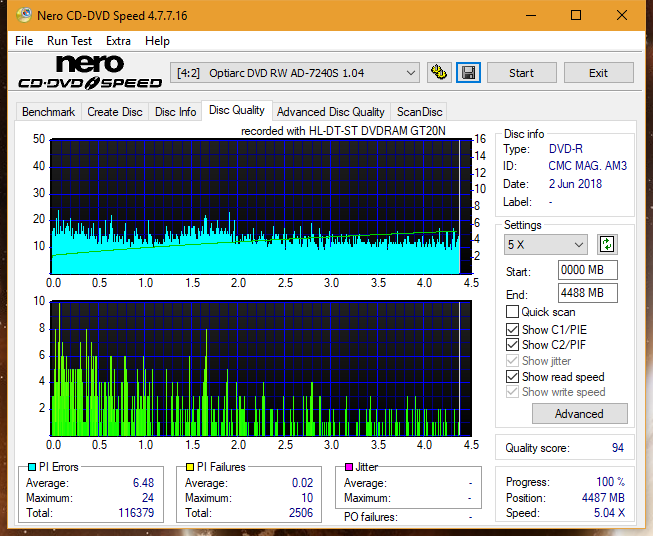This screenshot has width=653, height=536.
Task: Click the disc type DVD-R value
Action: pyautogui.click(x=566, y=149)
